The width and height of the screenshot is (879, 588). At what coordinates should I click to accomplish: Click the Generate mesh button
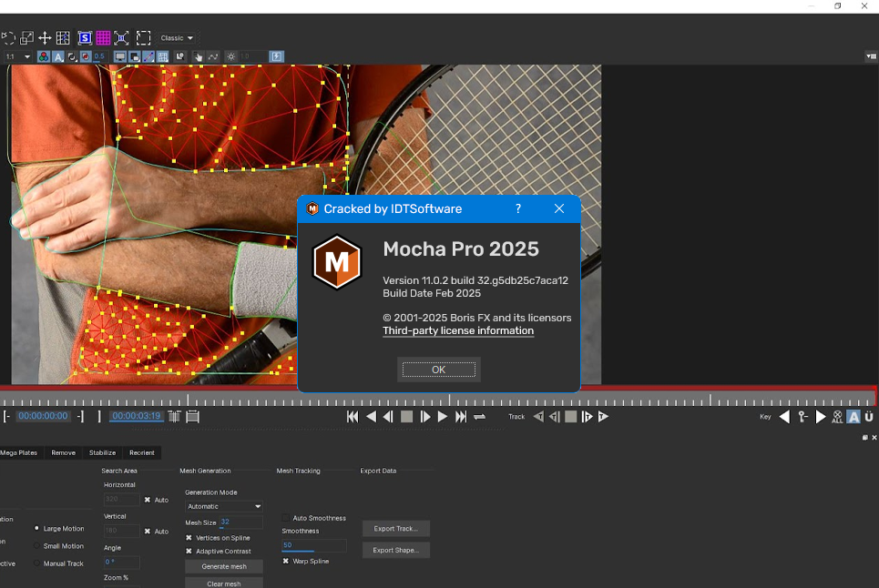tap(224, 566)
